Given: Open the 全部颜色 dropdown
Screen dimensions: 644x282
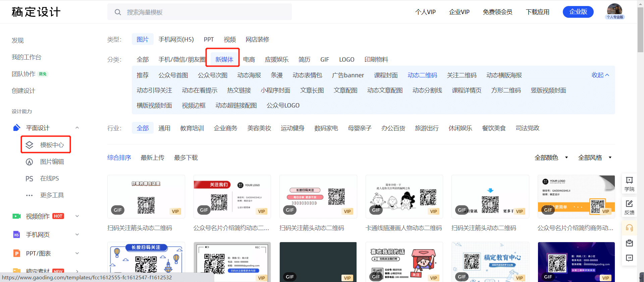Looking at the screenshot, I should (x=551, y=157).
